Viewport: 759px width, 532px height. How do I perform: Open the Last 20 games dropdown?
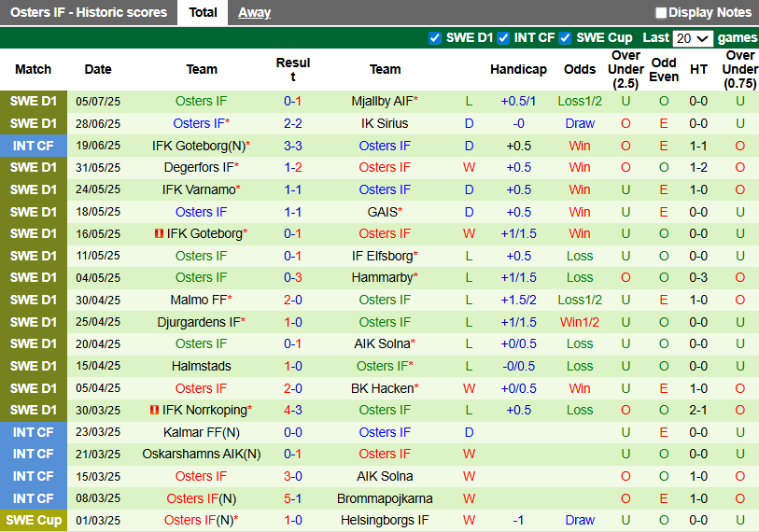692,38
